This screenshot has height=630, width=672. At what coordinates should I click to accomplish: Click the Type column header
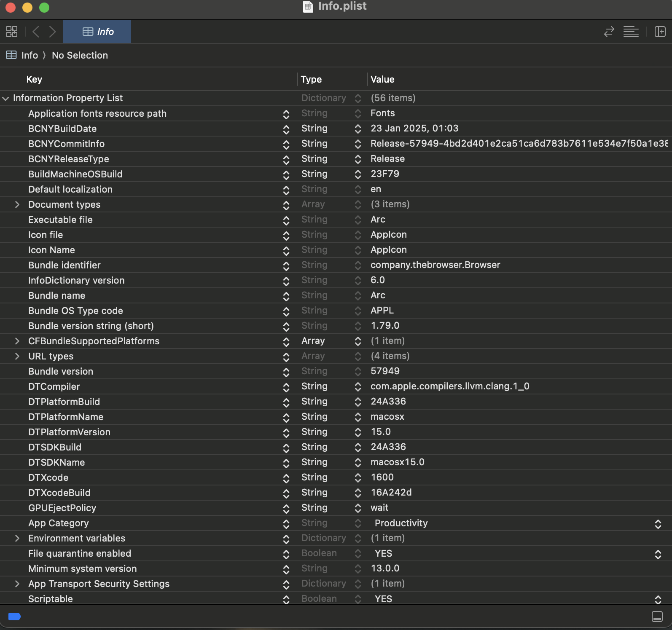pos(311,79)
